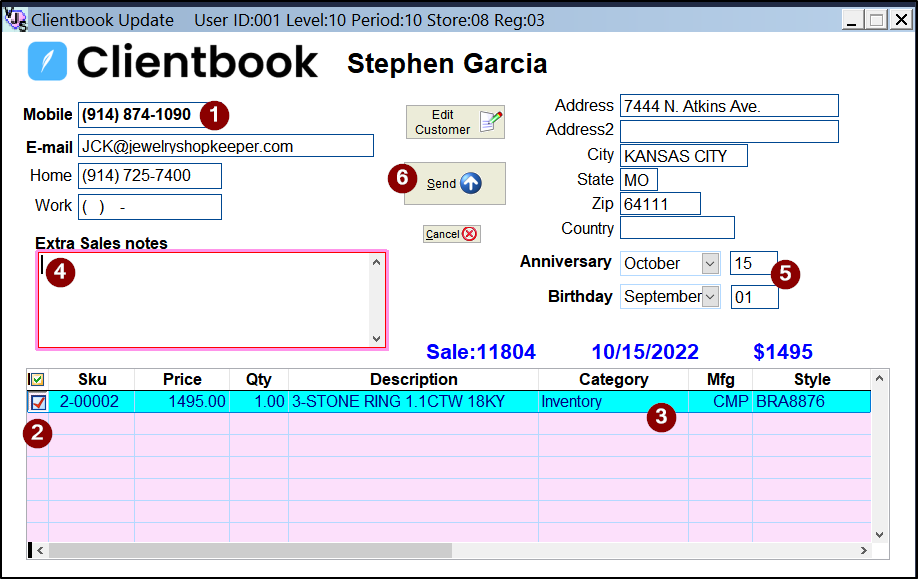Viewport: 918px width, 579px height.
Task: Click the City field showing KANSAS CITY
Action: tap(684, 156)
